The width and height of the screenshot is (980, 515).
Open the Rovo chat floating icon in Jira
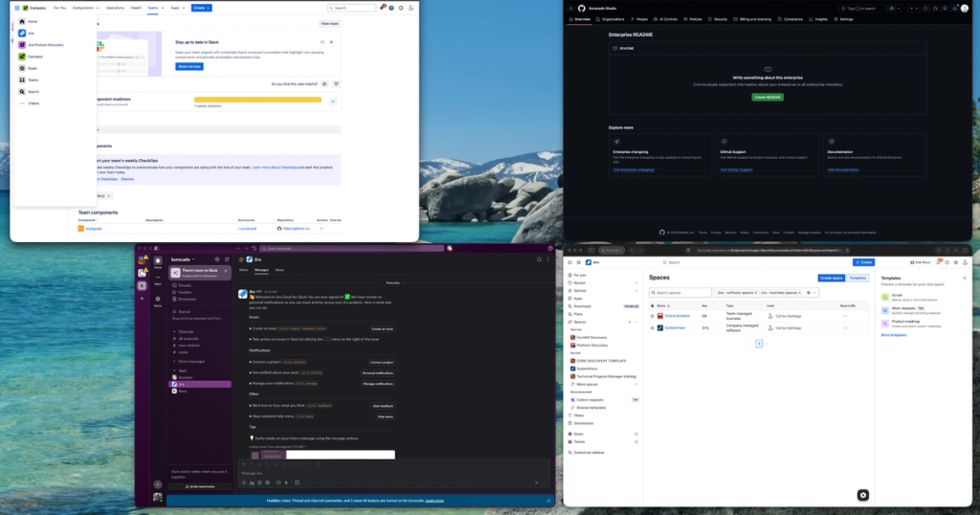coord(862,495)
